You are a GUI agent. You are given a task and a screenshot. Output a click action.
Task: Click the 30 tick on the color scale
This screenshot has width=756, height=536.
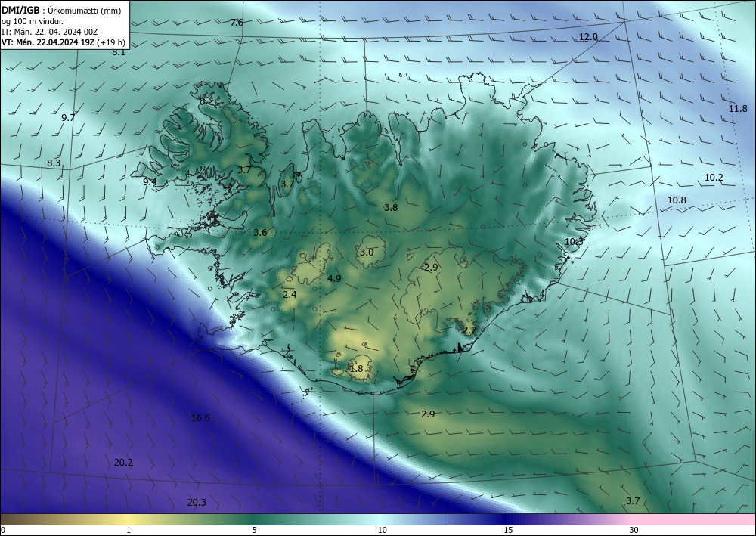634,530
